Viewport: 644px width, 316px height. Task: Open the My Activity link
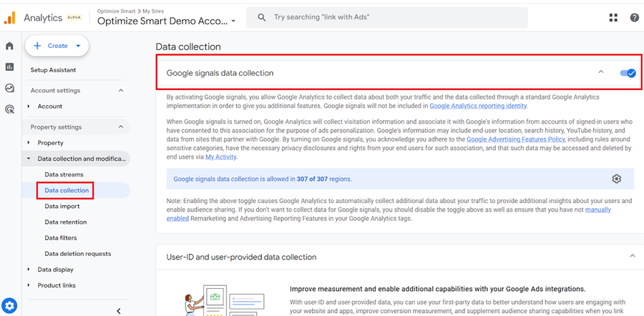pos(221,157)
